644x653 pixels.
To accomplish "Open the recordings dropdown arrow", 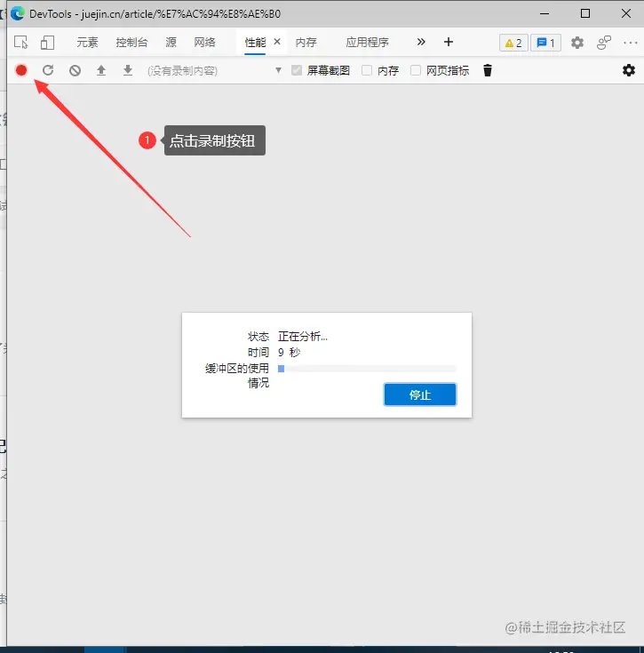I will pos(278,70).
